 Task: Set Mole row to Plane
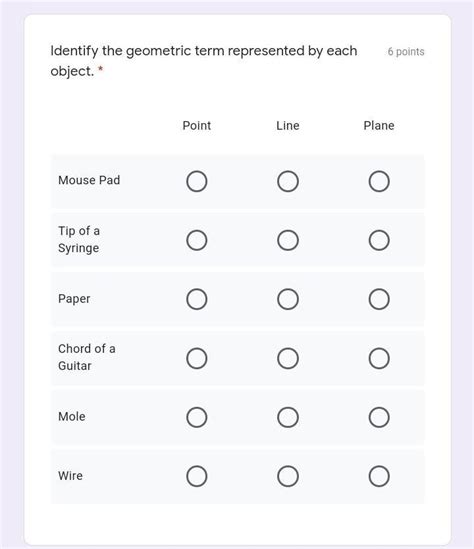[379, 417]
